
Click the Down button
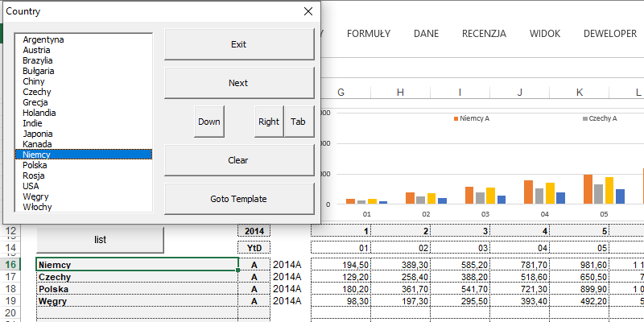click(209, 122)
